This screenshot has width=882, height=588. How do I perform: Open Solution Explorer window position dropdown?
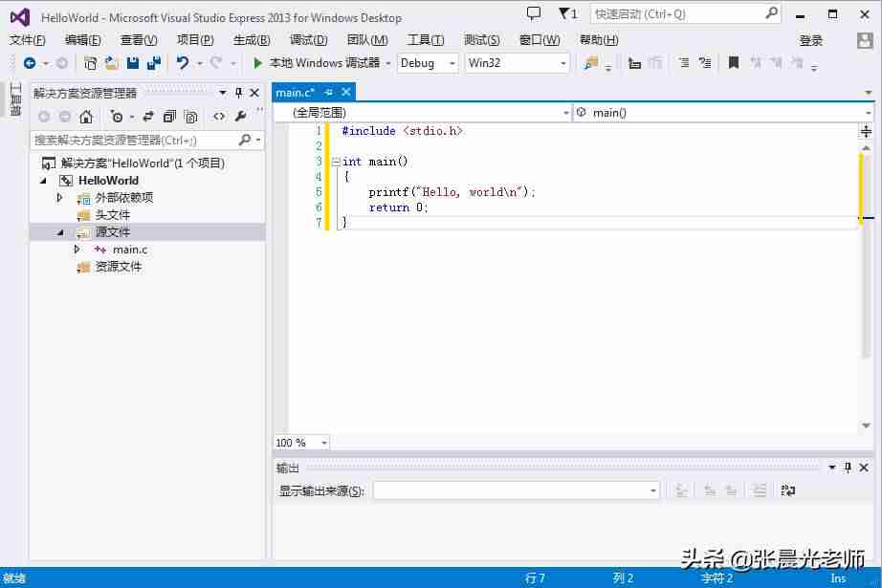[x=223, y=92]
